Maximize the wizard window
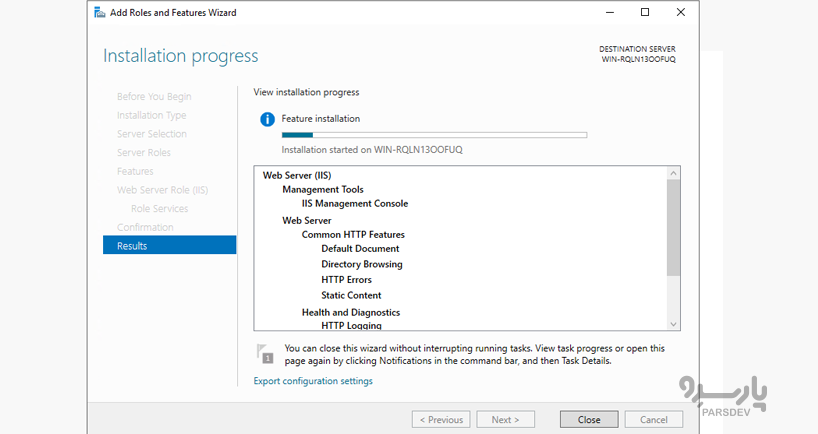 tap(645, 12)
